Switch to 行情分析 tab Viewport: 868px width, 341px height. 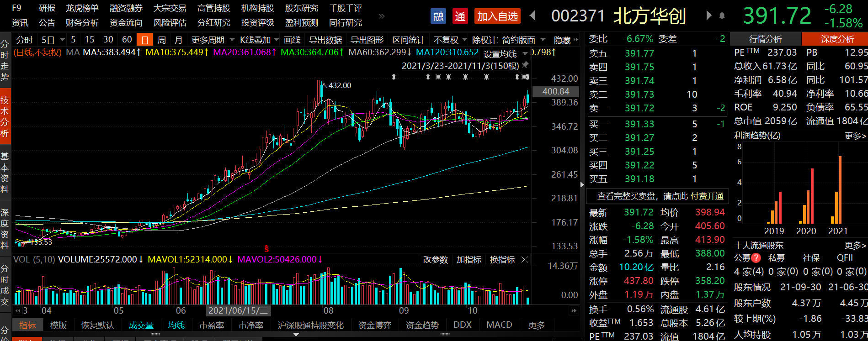pos(766,39)
